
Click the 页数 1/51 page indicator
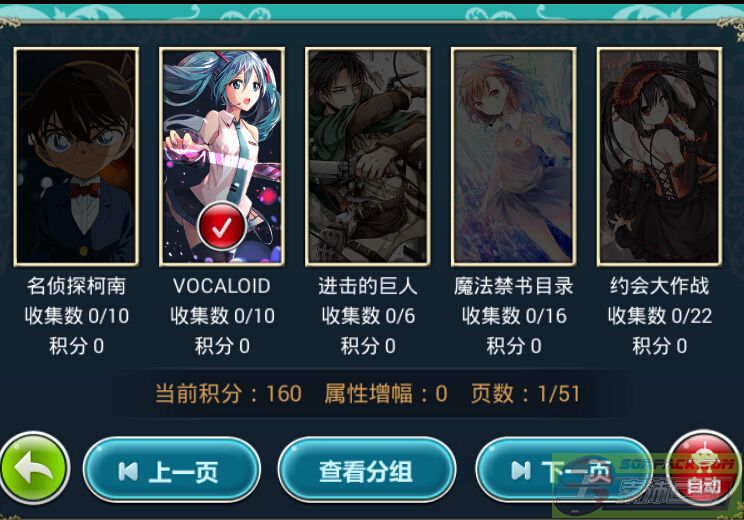click(525, 394)
